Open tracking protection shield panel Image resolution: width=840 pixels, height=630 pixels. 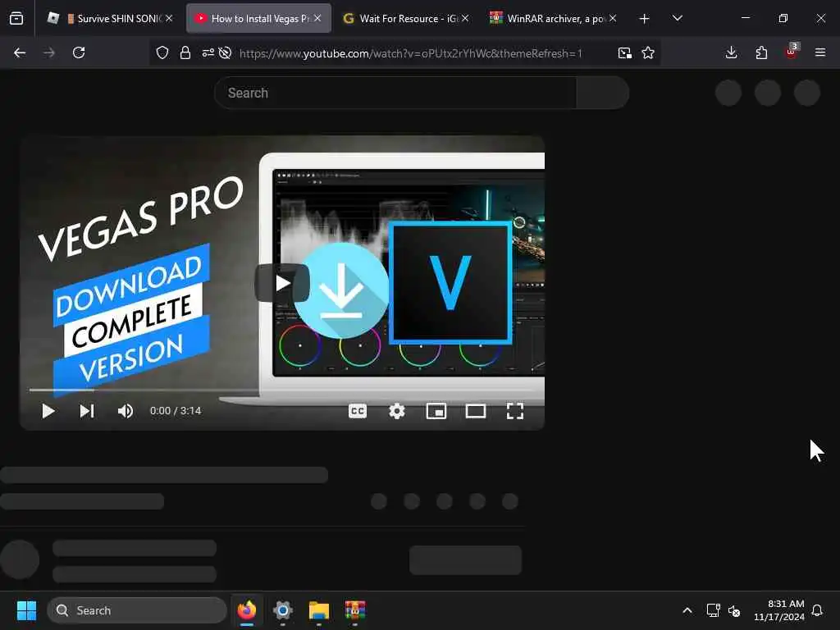(162, 52)
